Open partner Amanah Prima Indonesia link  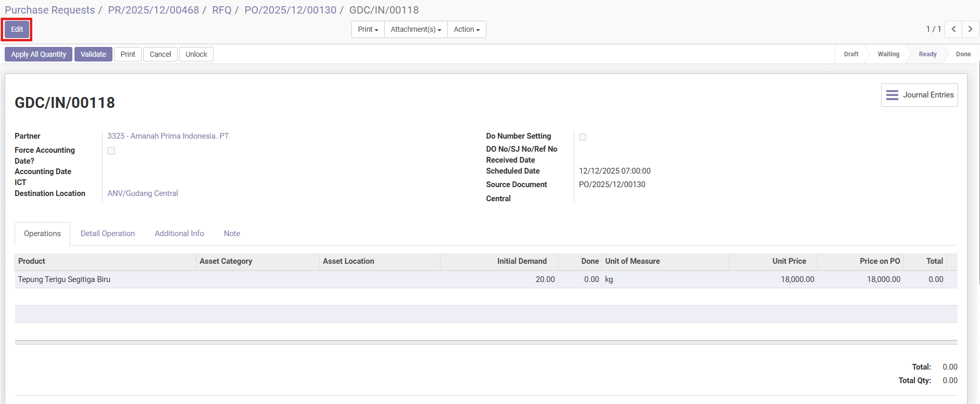pyautogui.click(x=168, y=136)
